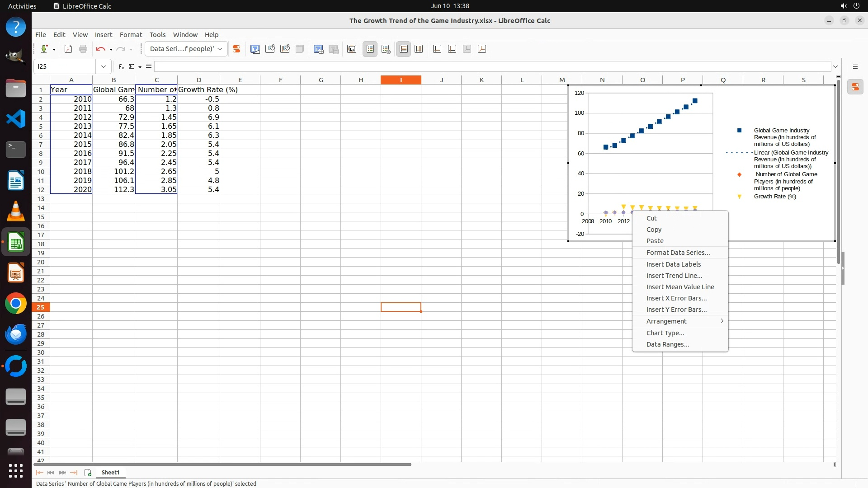Click the Format Selection toolbar icon
Viewport: 868px width, 488px height.
click(236, 49)
